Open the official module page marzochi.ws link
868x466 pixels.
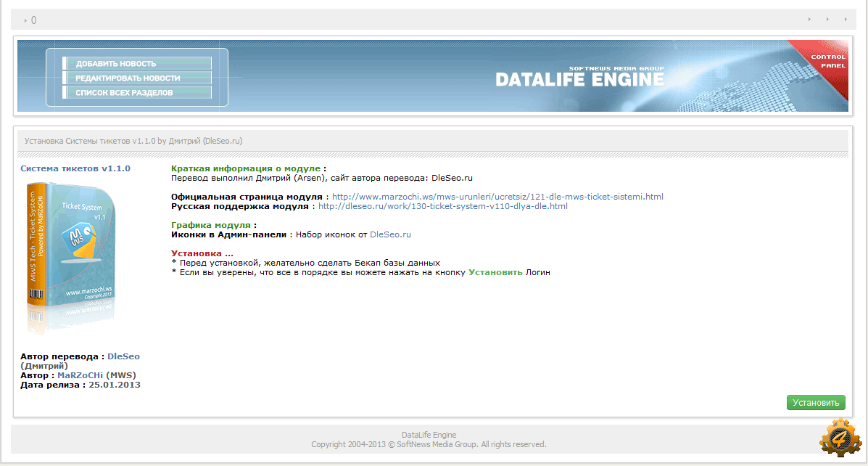click(497, 197)
